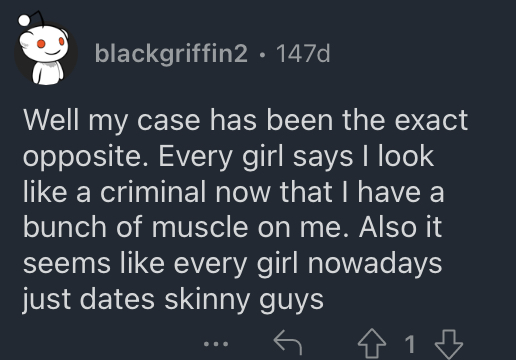This screenshot has height=360, width=516.
Task: Open the blackgriffin2 user profile link
Action: (171, 53)
